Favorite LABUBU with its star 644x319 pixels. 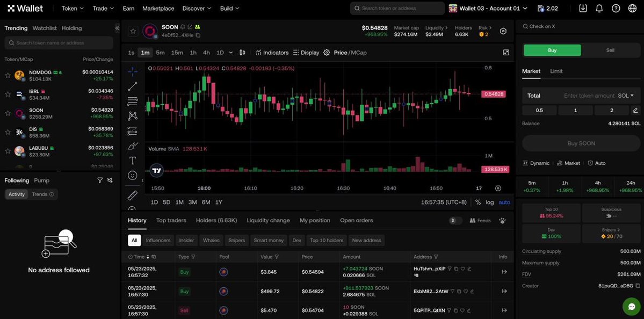tap(8, 151)
